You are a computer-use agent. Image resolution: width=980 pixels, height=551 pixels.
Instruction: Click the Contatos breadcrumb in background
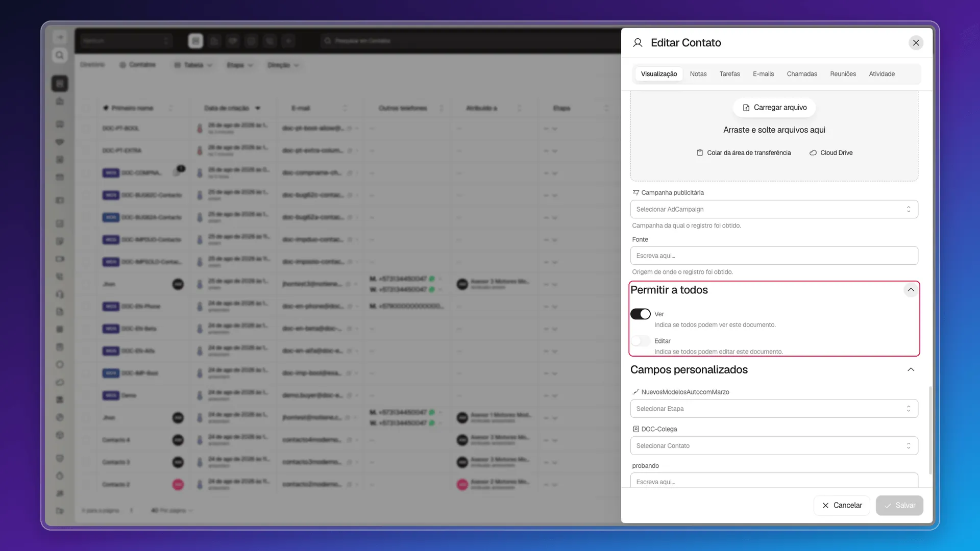click(138, 65)
